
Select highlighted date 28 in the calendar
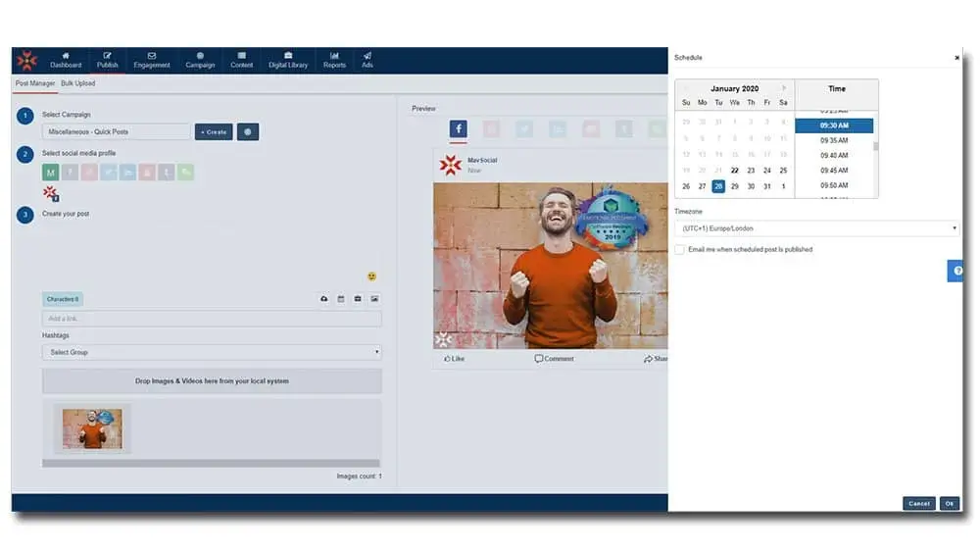tap(718, 186)
